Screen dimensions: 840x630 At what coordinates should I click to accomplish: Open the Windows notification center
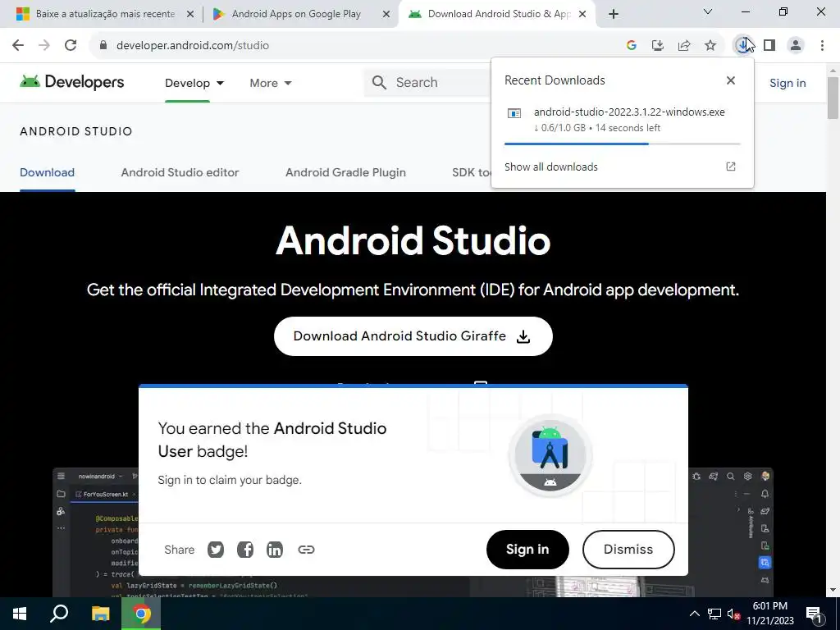pyautogui.click(x=814, y=614)
